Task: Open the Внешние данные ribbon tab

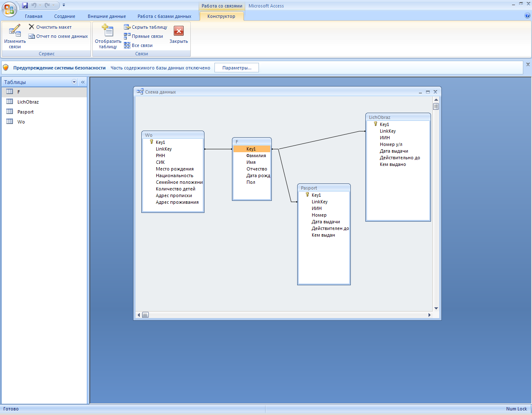Action: (106, 16)
